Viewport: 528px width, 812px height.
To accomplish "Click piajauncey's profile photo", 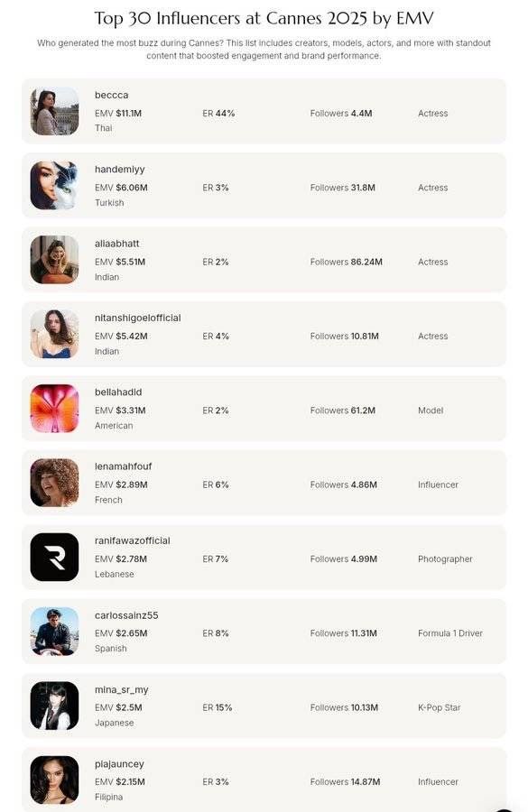I will click(54, 780).
